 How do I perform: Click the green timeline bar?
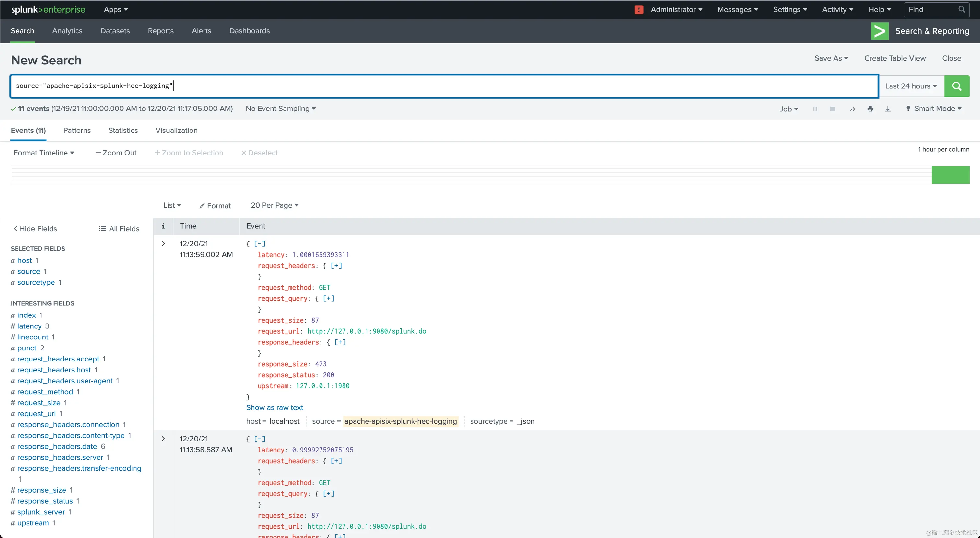(x=950, y=175)
